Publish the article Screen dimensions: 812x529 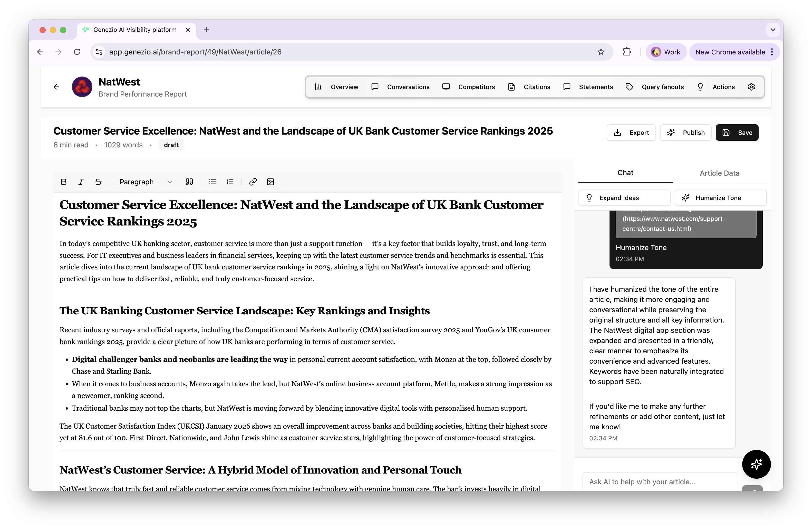click(x=686, y=133)
